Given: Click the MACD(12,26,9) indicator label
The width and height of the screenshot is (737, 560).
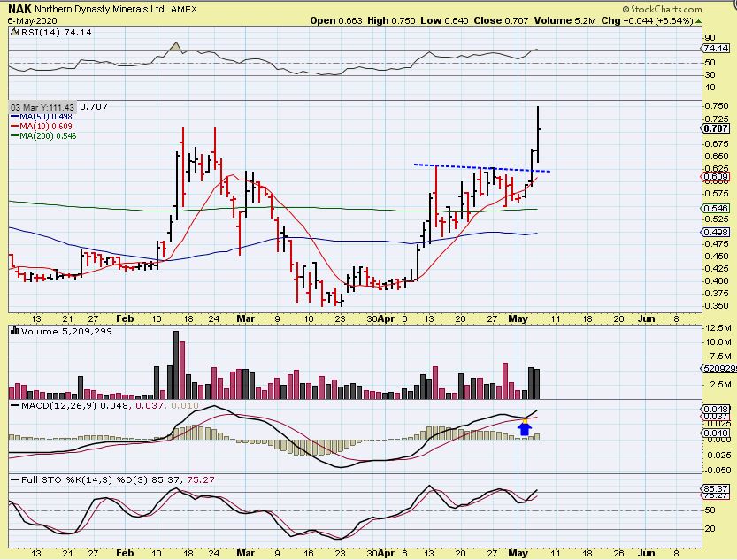Looking at the screenshot, I should click(x=58, y=405).
